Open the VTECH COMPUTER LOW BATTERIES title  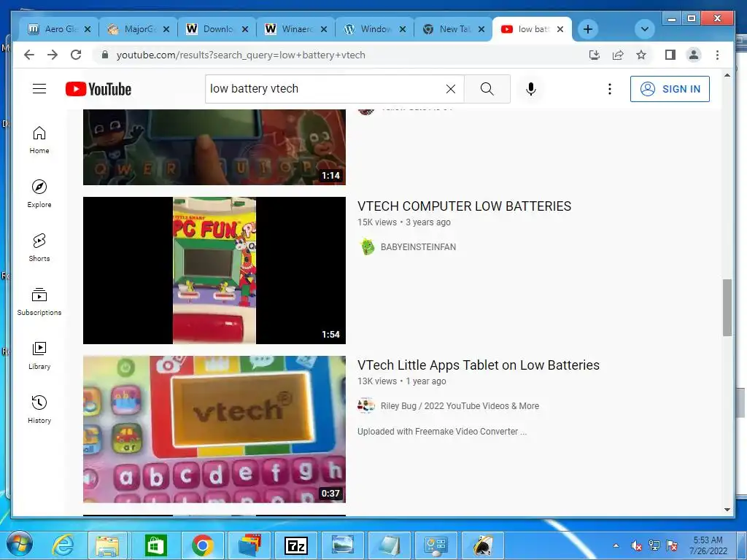tap(464, 206)
